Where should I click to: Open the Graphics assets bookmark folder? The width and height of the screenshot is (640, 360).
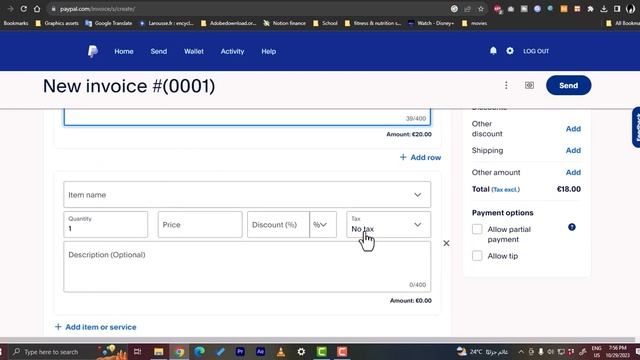tap(57, 23)
